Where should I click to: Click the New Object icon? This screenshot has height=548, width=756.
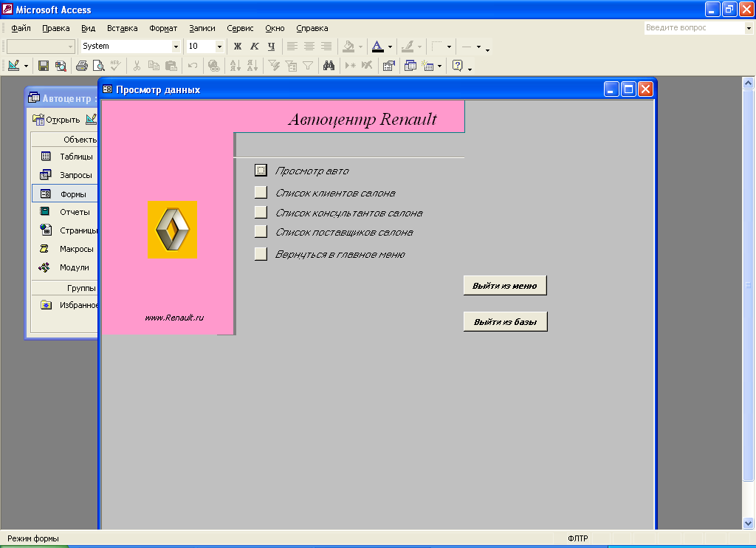click(x=428, y=66)
